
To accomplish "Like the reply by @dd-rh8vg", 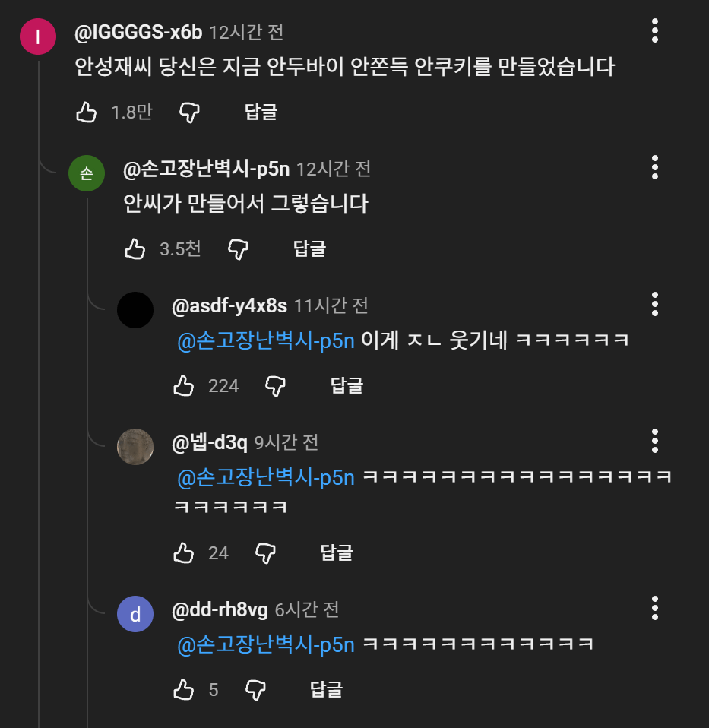I will 184,690.
